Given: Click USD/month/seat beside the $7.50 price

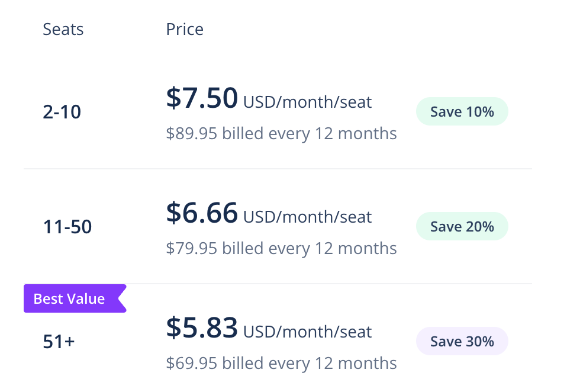Looking at the screenshot, I should click(x=307, y=102).
